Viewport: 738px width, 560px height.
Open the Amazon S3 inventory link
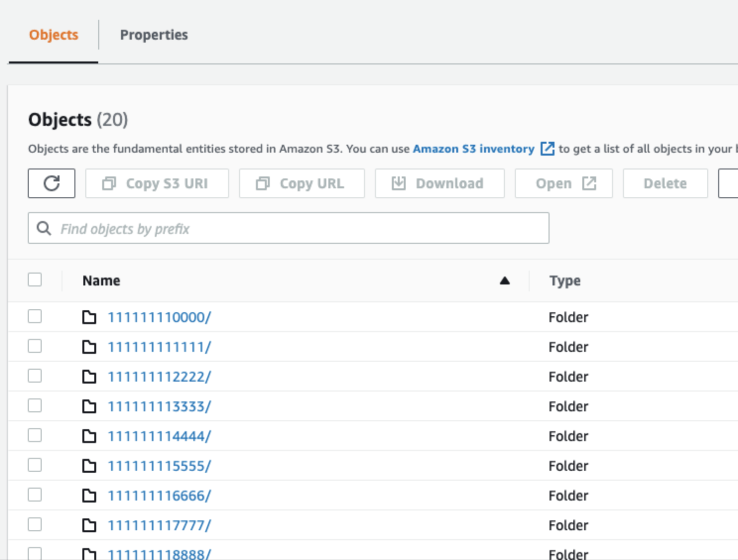coord(473,148)
